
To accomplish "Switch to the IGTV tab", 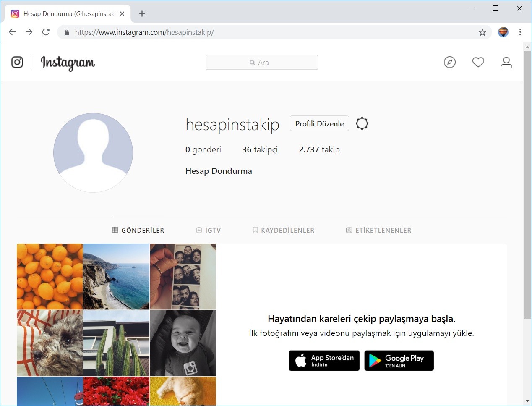I will (x=209, y=230).
